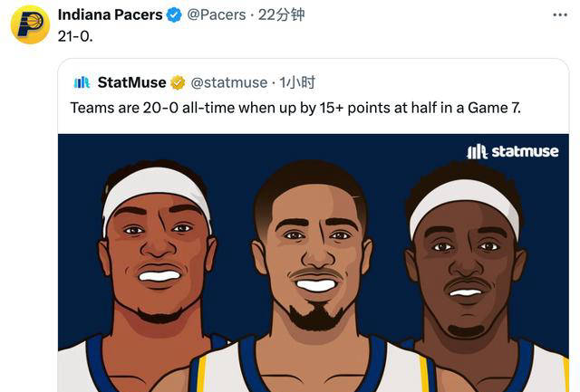This screenshot has width=580, height=392.
Task: Open the 22分钟 timestamp of the tweet
Action: click(281, 15)
